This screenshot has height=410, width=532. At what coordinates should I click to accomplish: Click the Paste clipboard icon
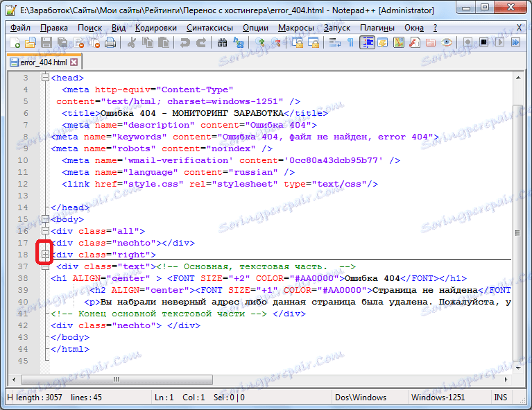pos(164,43)
